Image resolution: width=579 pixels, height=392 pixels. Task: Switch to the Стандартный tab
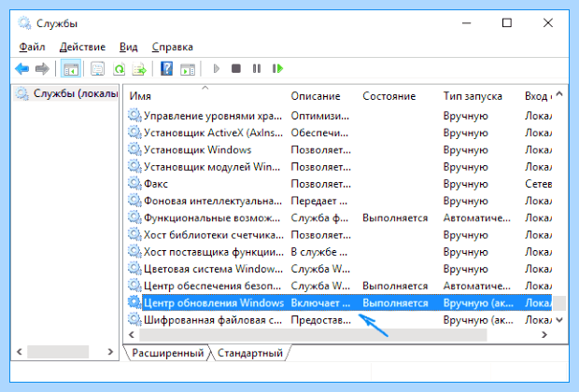pyautogui.click(x=250, y=353)
